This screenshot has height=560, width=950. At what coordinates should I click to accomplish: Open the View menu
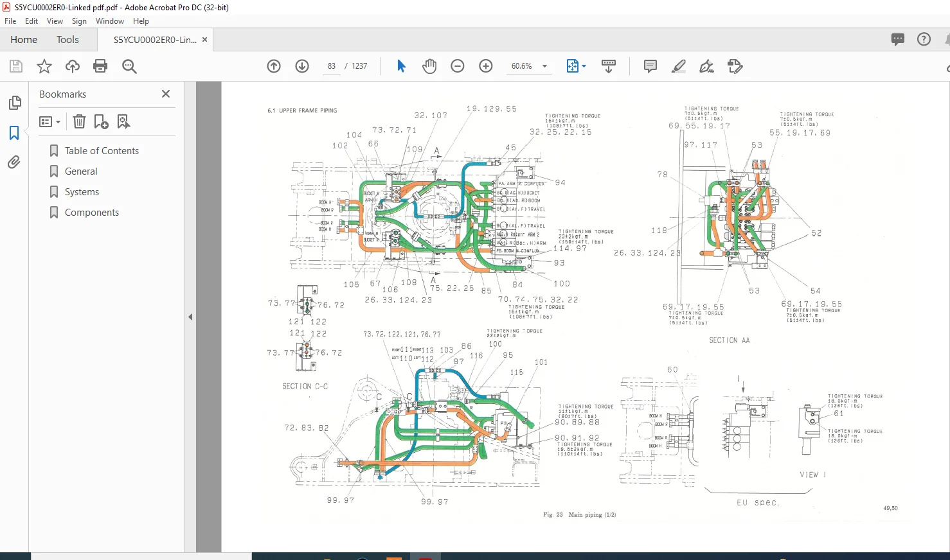tap(55, 21)
